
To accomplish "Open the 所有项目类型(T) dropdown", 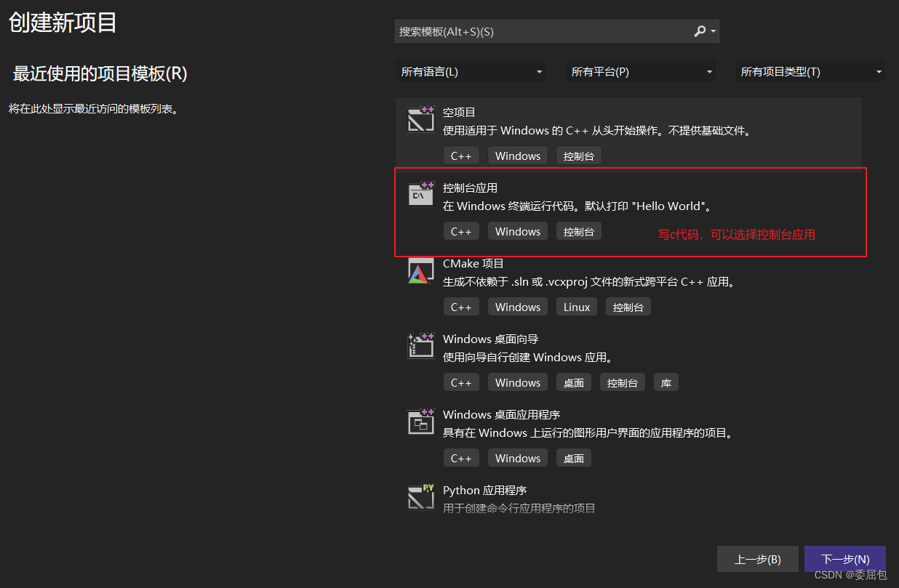I will point(810,72).
